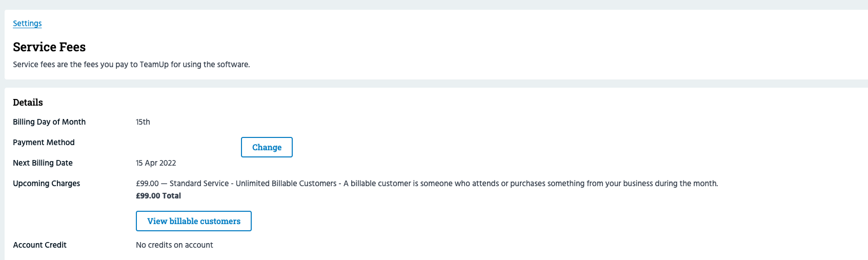Click the service fees description sentence
868x260 pixels.
point(131,65)
